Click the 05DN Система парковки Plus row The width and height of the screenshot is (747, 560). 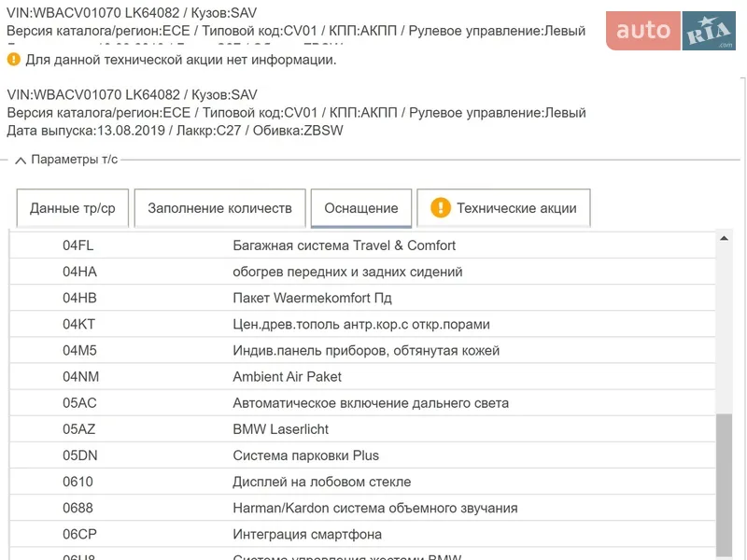pos(305,455)
